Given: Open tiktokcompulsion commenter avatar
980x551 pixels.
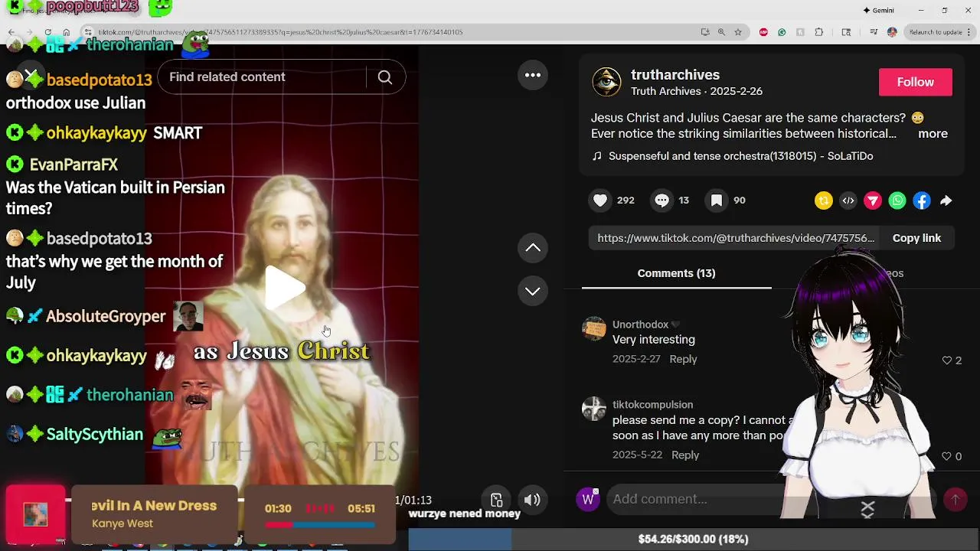Looking at the screenshot, I should click(x=594, y=409).
